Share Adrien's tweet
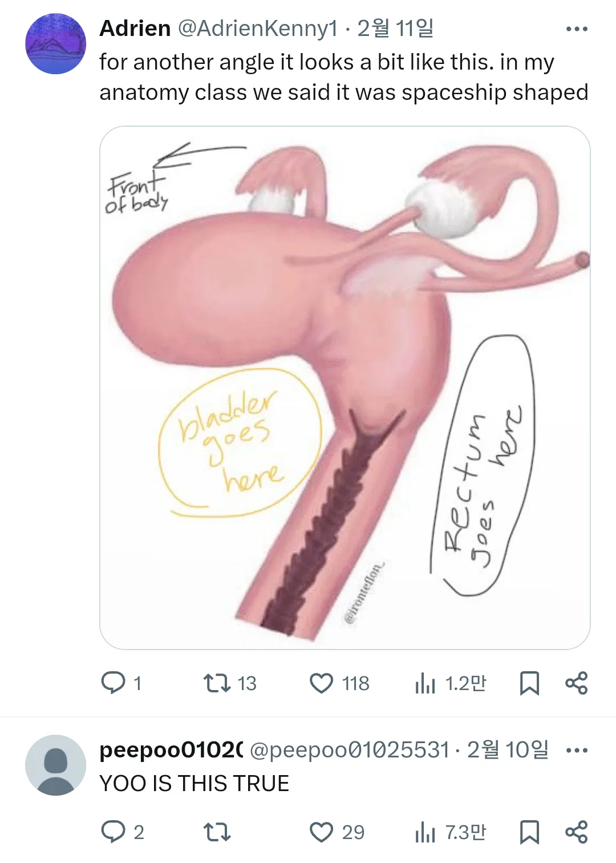 coord(576,683)
